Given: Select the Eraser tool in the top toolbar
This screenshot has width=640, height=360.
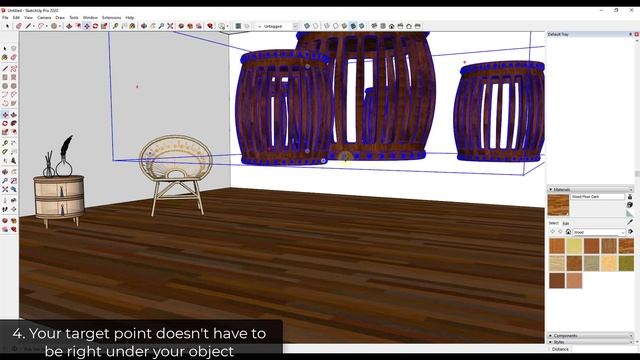Looking at the screenshot, I should click(x=19, y=26).
